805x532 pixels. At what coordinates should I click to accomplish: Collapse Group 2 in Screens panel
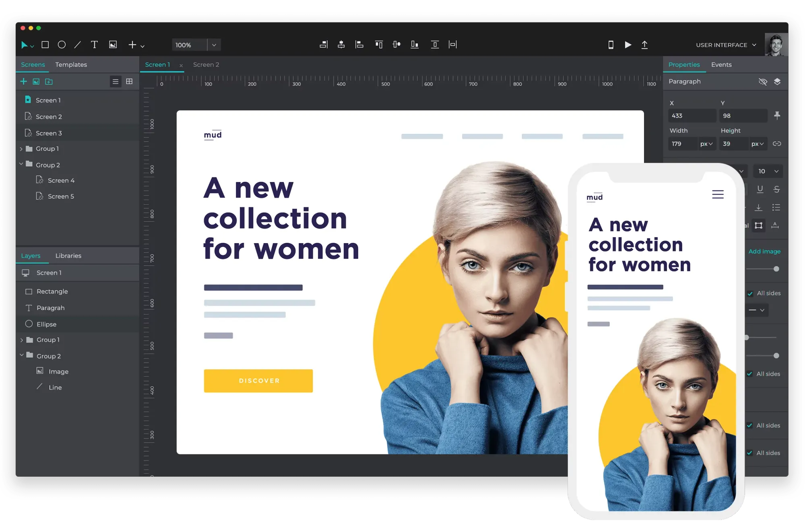21,164
